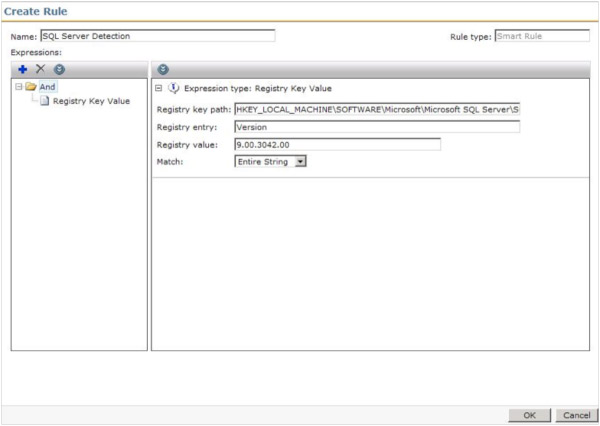Click the Expressions: label
Viewport: 600px width, 426px height.
36,52
